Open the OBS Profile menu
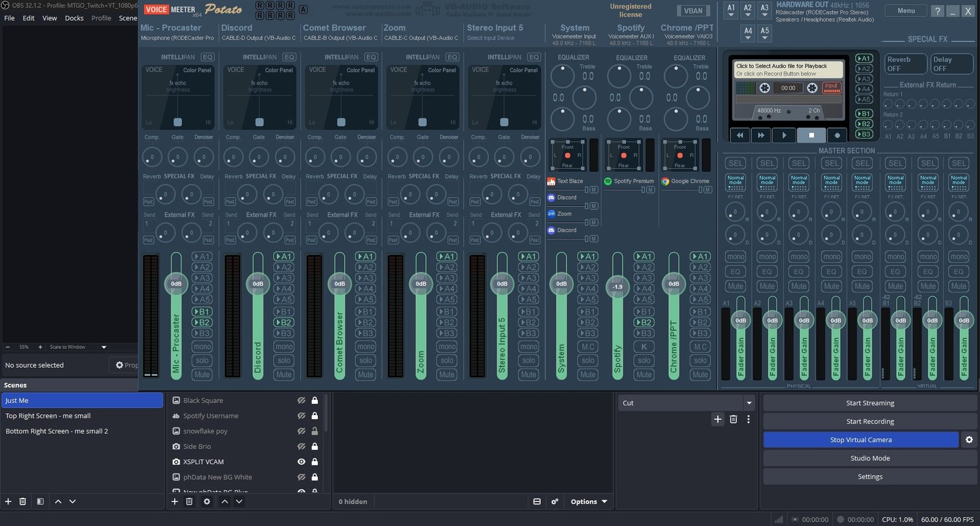This screenshot has width=980, height=526. pos(102,18)
